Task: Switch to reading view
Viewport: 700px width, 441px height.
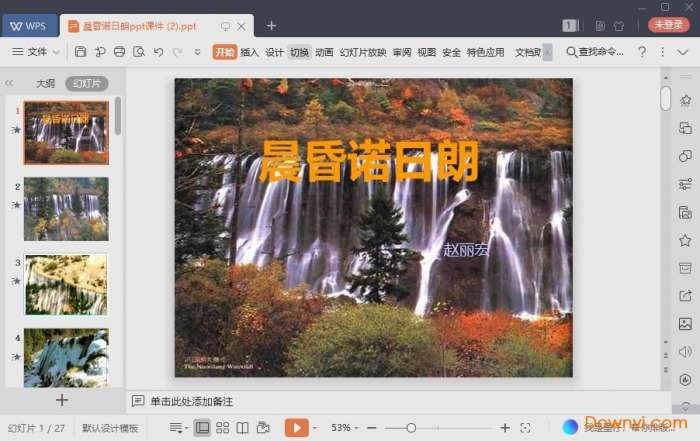Action: click(242, 428)
